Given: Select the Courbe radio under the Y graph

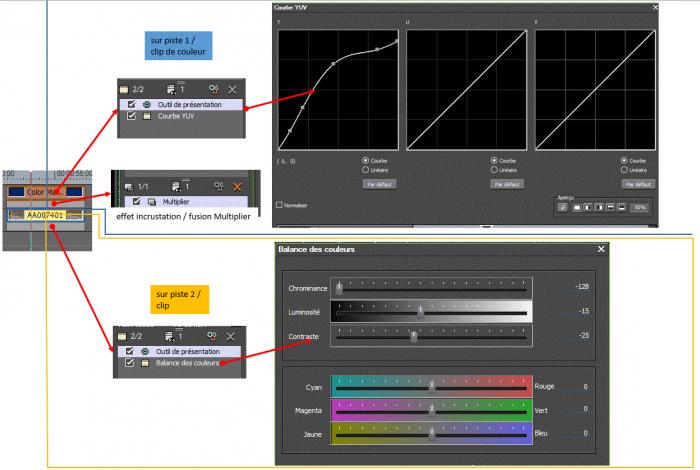Looking at the screenshot, I should (366, 160).
